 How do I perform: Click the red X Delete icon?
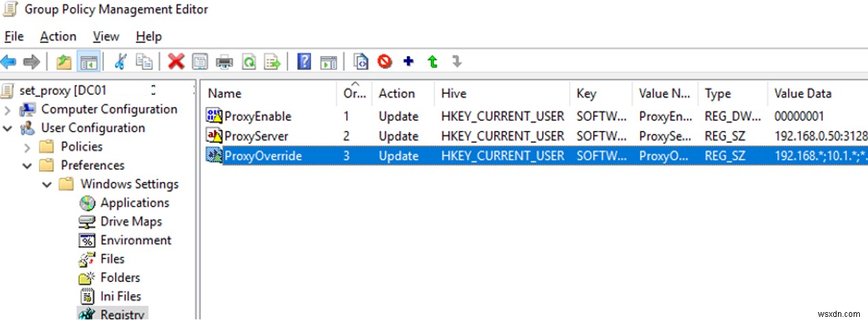pos(176,62)
